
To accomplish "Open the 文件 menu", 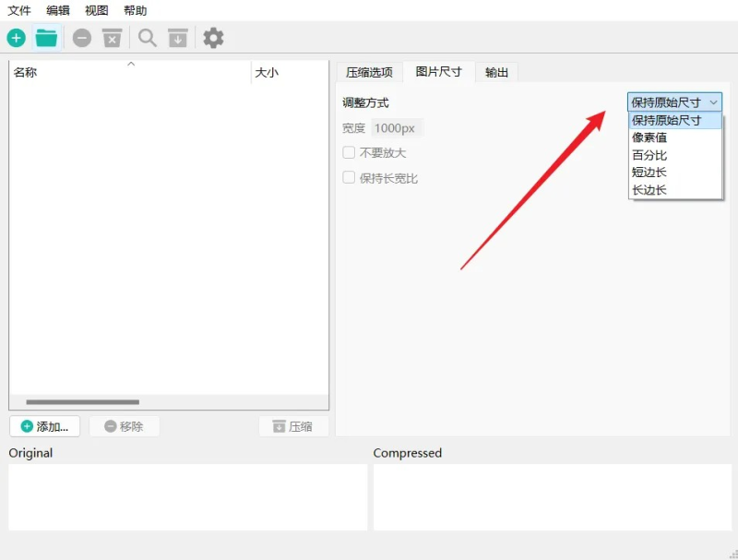I will point(19,11).
